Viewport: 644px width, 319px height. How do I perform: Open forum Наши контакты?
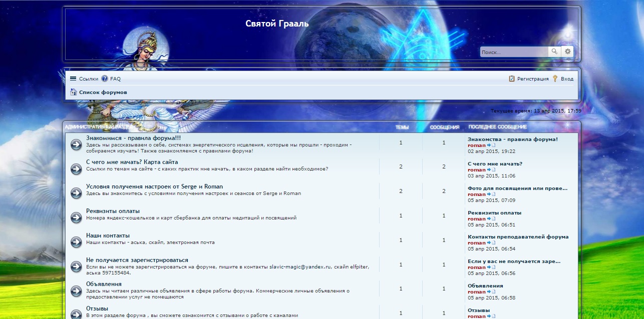click(108, 235)
